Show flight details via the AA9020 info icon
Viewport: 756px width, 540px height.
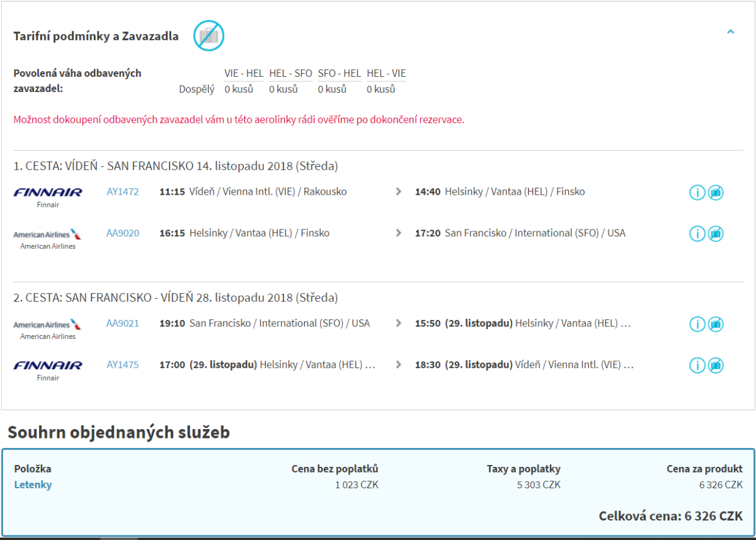click(697, 234)
